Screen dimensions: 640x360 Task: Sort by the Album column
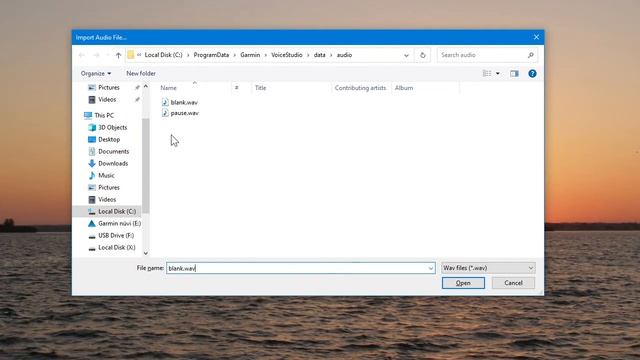[404, 88]
